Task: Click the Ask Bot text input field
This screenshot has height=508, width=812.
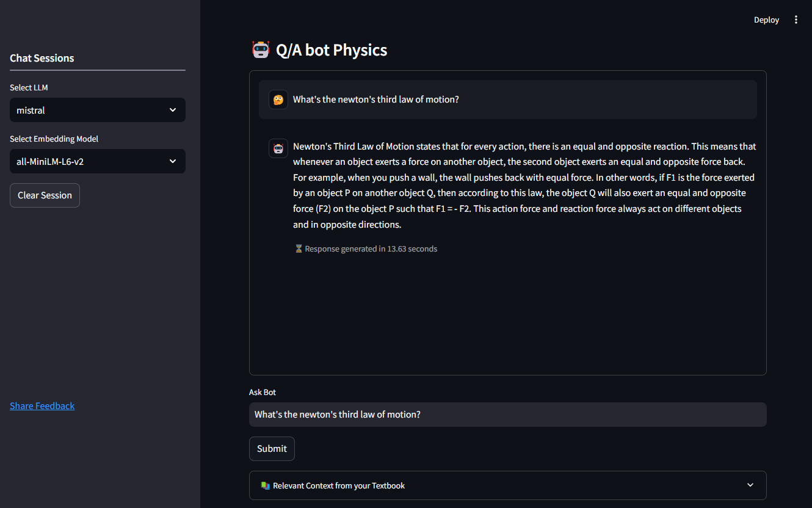Action: click(x=507, y=414)
